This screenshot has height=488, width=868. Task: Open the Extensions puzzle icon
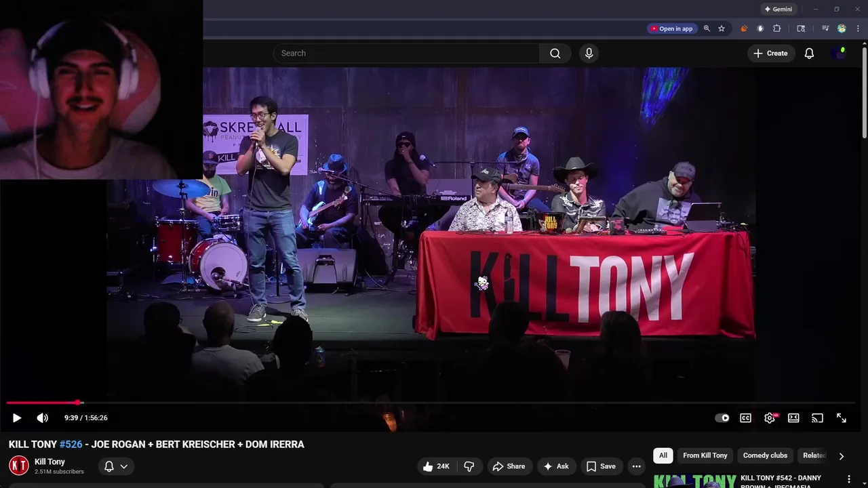(777, 28)
